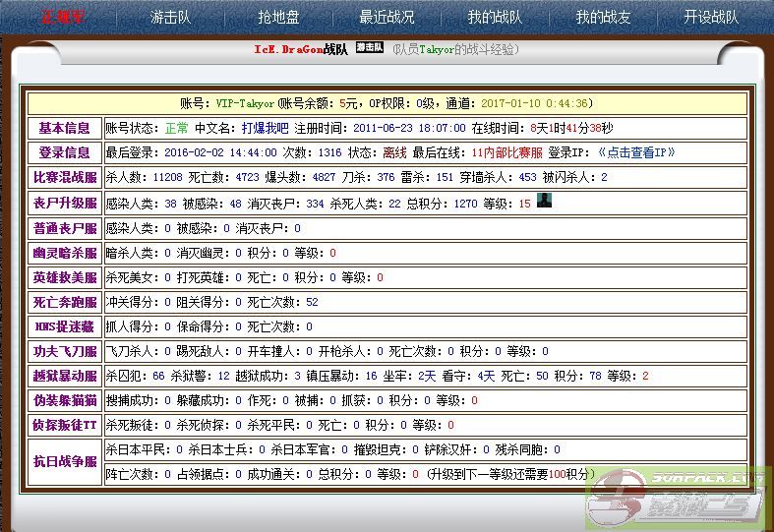This screenshot has height=532, width=774.
Task: Click the 丧尸升级服 section label
Action: point(64,203)
